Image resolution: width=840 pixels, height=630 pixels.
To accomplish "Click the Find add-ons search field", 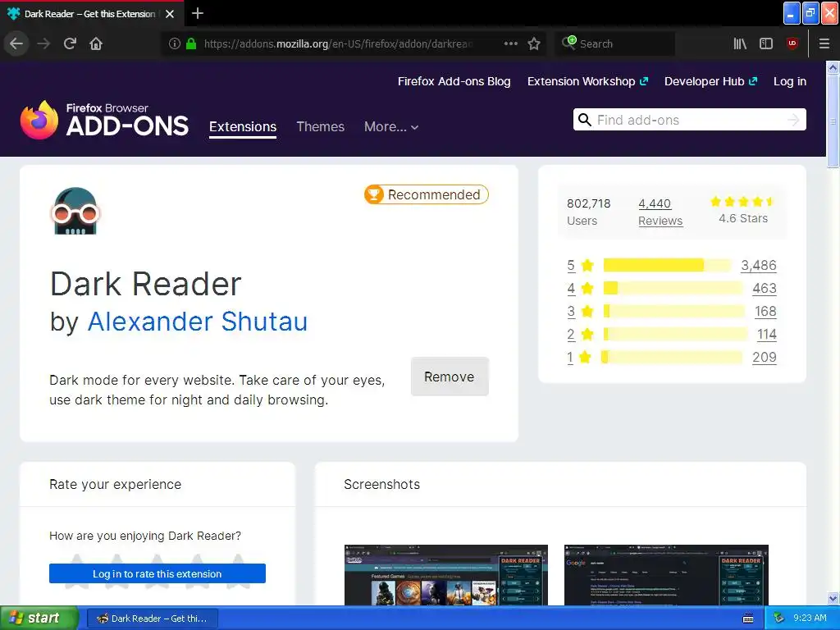I will point(689,120).
